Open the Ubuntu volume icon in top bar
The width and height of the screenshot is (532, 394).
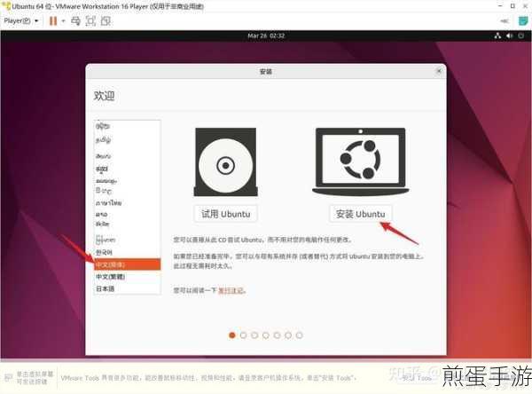pyautogui.click(x=509, y=35)
